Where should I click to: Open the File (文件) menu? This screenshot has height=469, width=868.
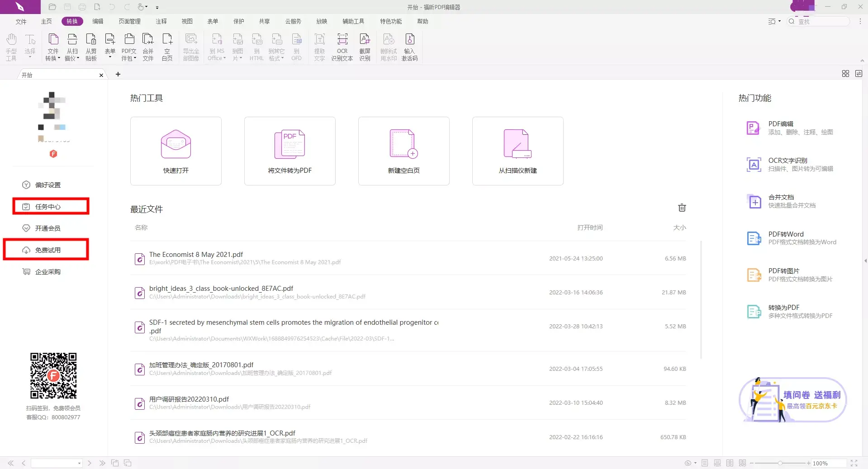21,21
